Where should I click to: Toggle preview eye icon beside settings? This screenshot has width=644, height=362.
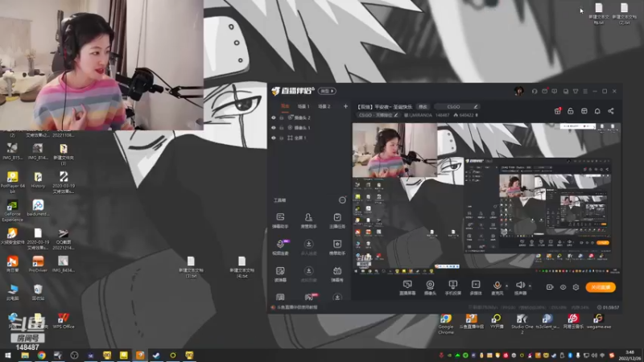pos(563,287)
